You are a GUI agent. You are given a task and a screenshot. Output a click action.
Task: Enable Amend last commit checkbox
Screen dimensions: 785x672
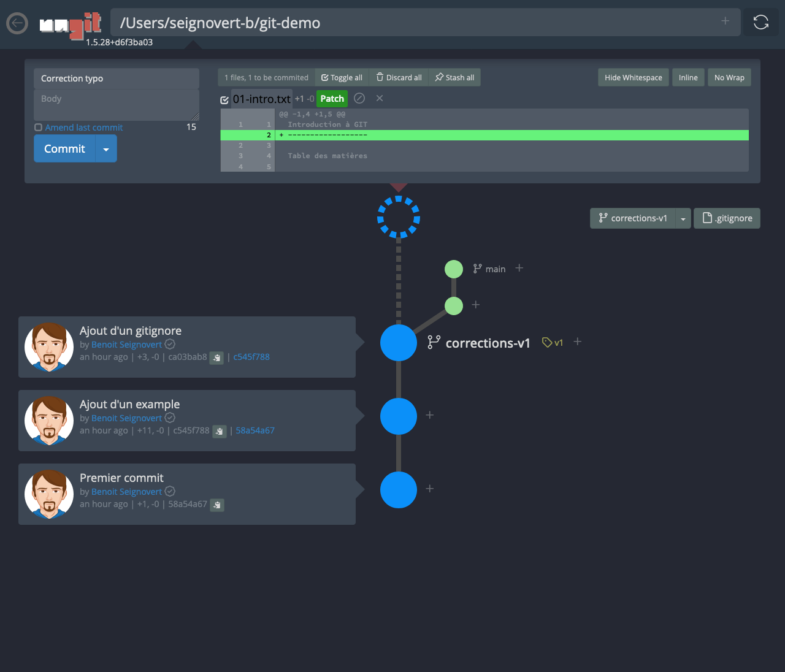38,128
